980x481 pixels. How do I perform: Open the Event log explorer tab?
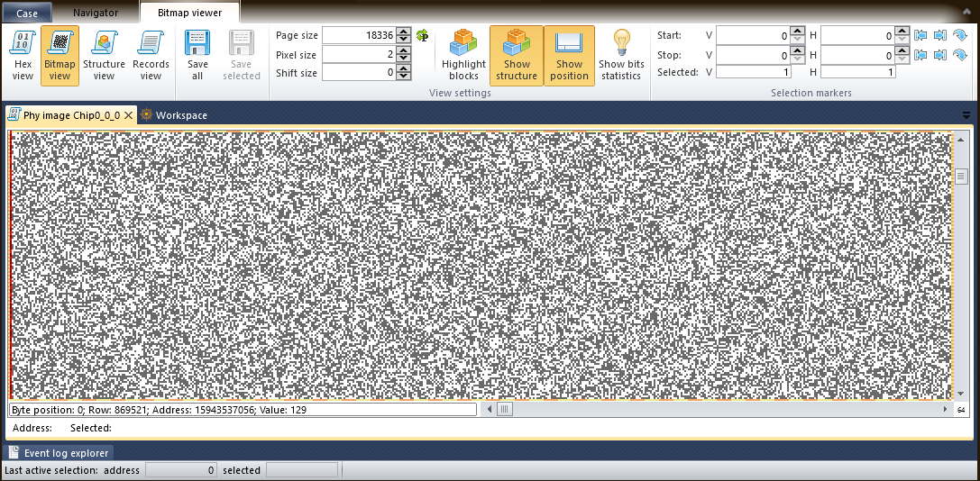point(59,453)
